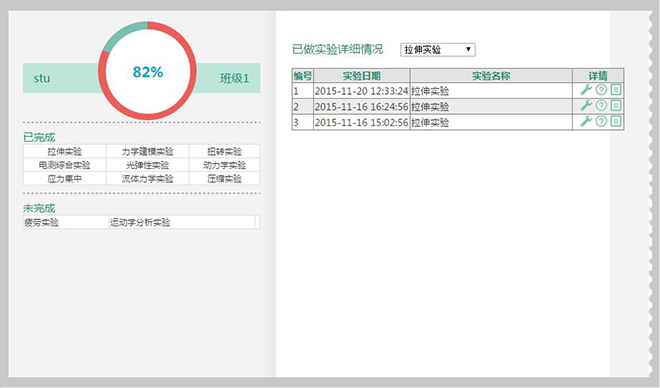
Task: Select completed experiment 流体力学实验
Action: tap(147, 179)
